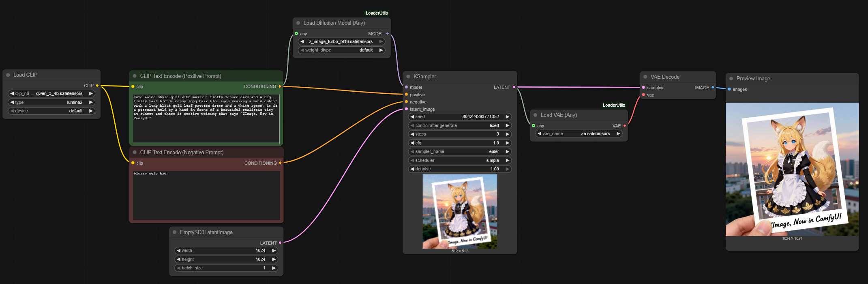868x284 pixels.
Task: Toggle collapse on the Preview Image node
Action: 731,79
